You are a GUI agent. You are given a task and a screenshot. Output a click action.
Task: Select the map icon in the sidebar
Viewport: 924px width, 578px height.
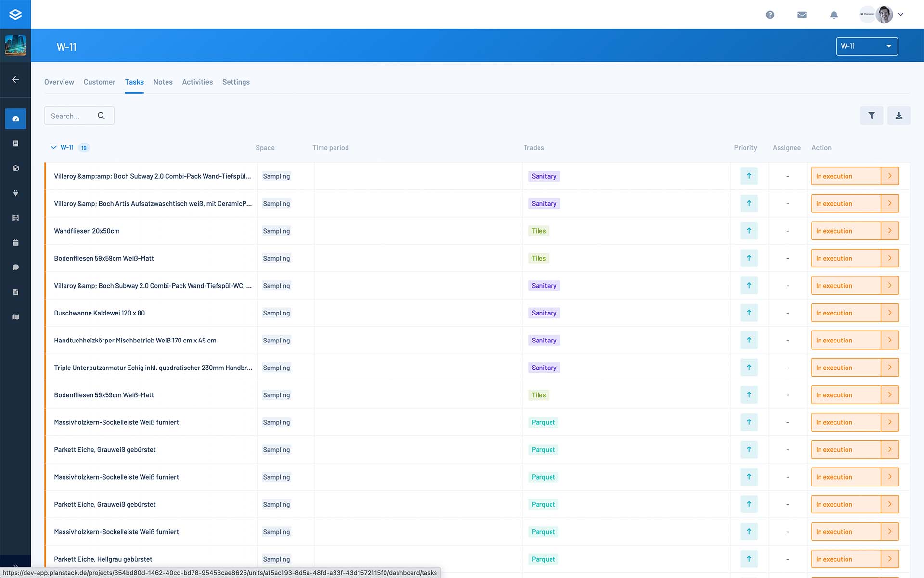pyautogui.click(x=15, y=316)
